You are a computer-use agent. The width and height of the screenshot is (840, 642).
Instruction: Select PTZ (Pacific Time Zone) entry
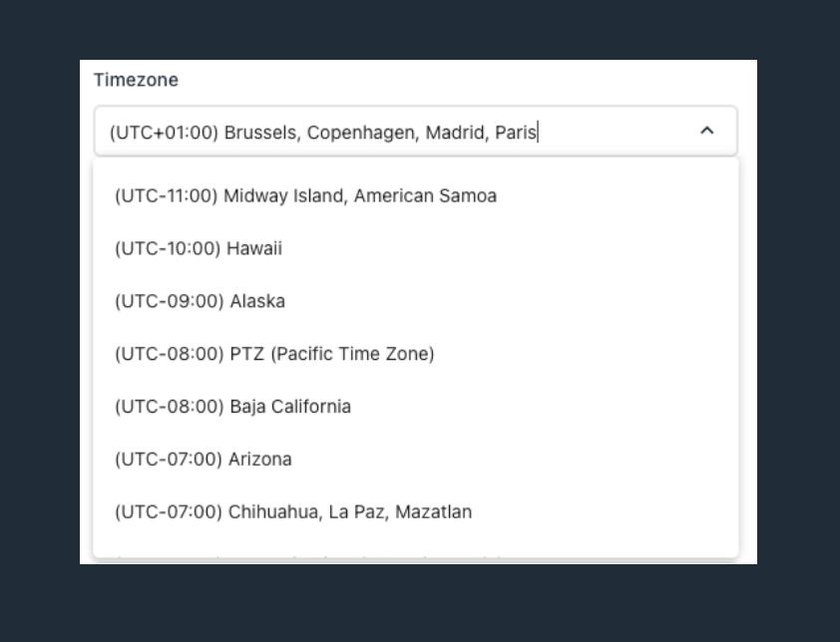tap(416, 354)
